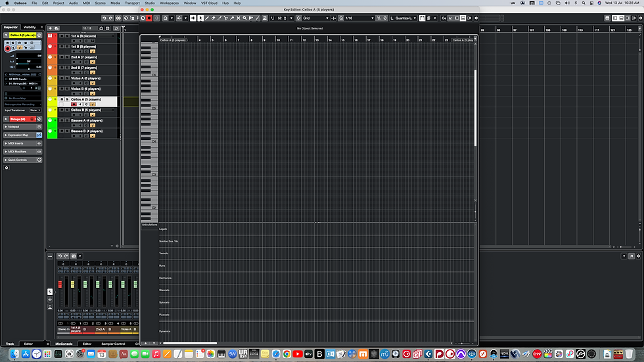Solo the Violas A track
Image resolution: width=644 pixels, height=362 pixels.
pyautogui.click(x=67, y=78)
